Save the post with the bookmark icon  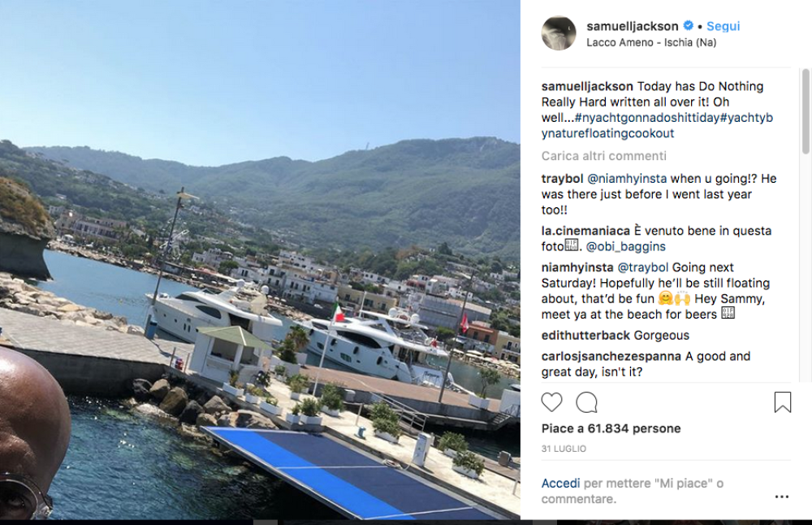(x=782, y=402)
